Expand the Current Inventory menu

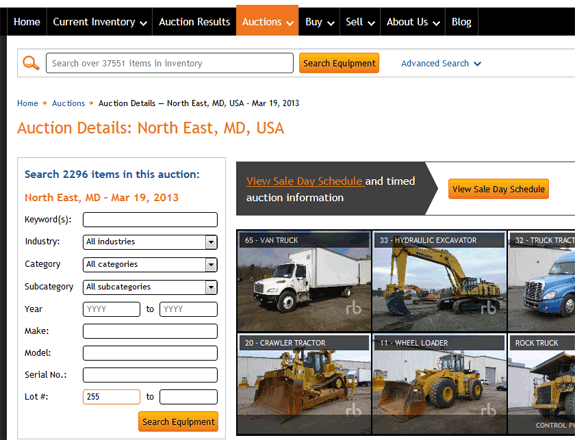click(100, 22)
